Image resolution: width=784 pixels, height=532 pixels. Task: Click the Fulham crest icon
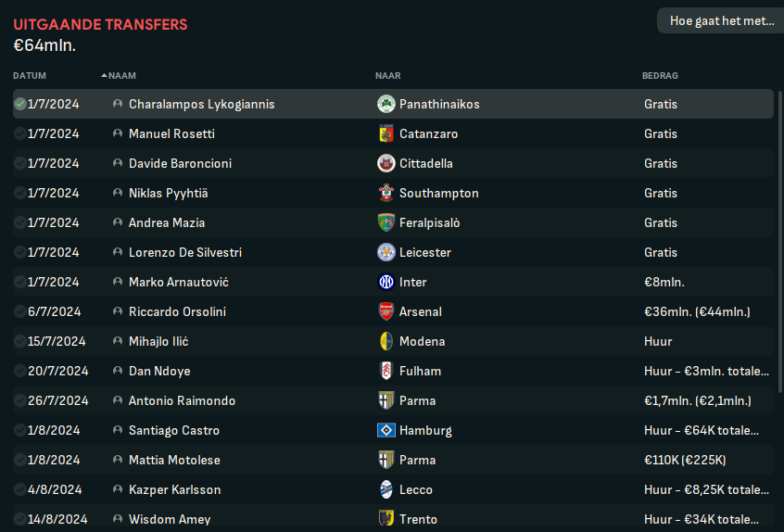(x=386, y=371)
